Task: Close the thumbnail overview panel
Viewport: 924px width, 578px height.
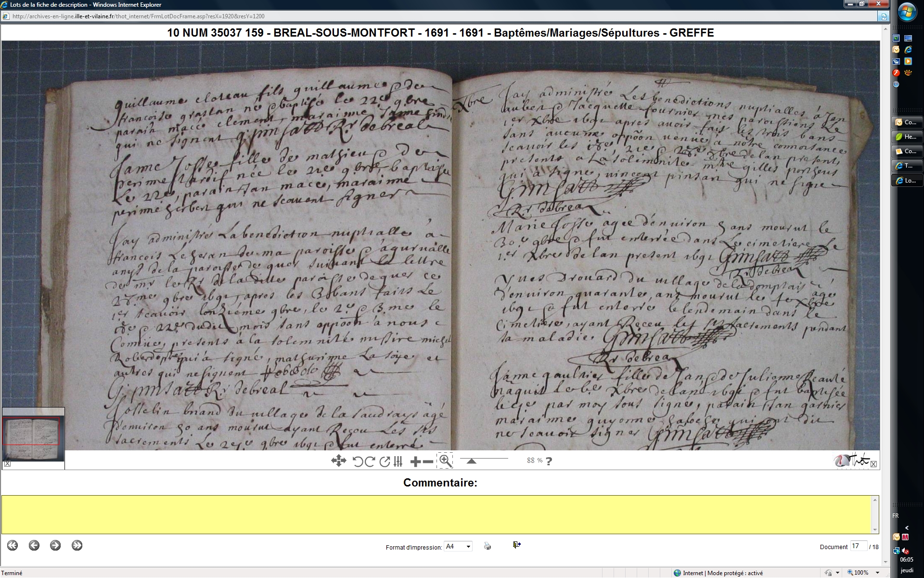Action: point(7,464)
